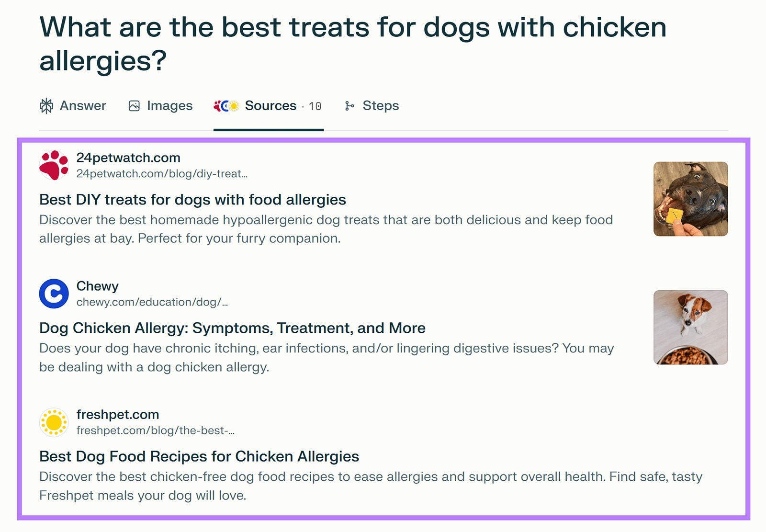This screenshot has width=766, height=532.
Task: Click the bone icon next to Steps
Action: pos(350,106)
